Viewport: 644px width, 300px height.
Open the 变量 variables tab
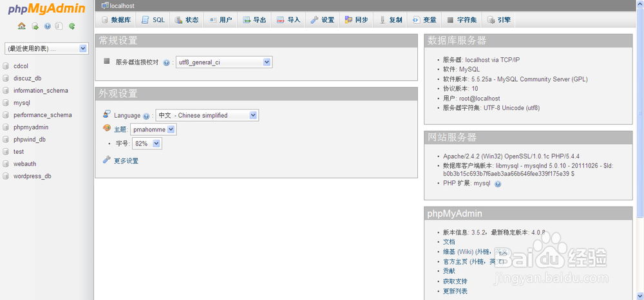[x=424, y=20]
